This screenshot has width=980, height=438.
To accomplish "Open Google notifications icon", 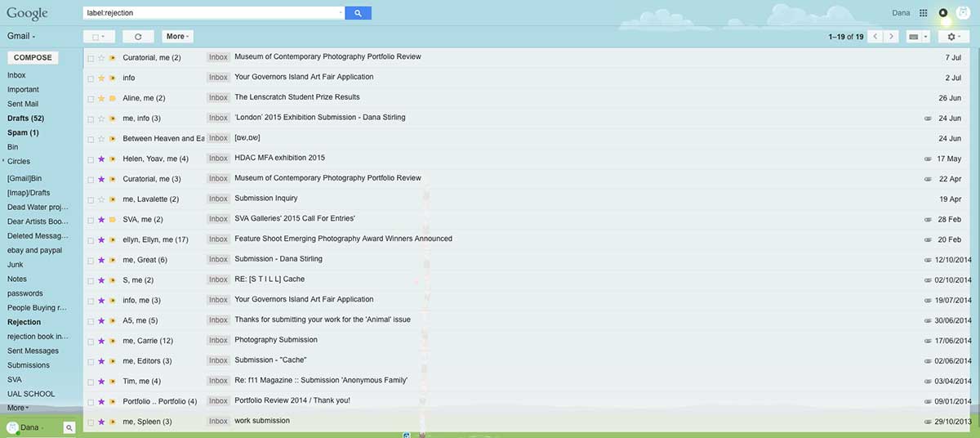I will tap(943, 13).
